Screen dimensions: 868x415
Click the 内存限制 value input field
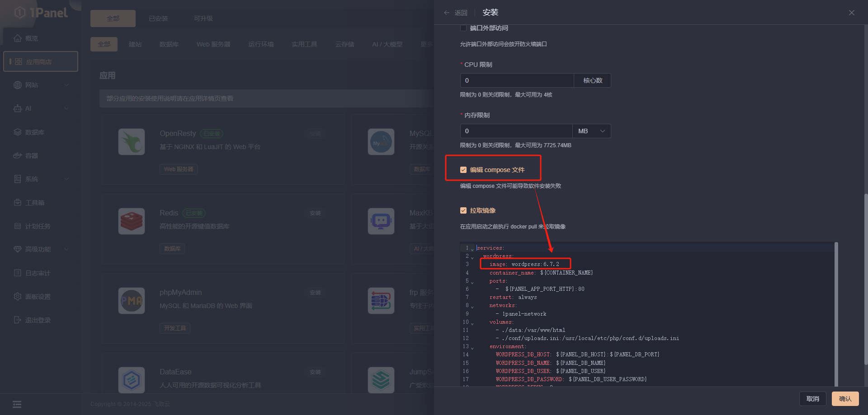[516, 131]
